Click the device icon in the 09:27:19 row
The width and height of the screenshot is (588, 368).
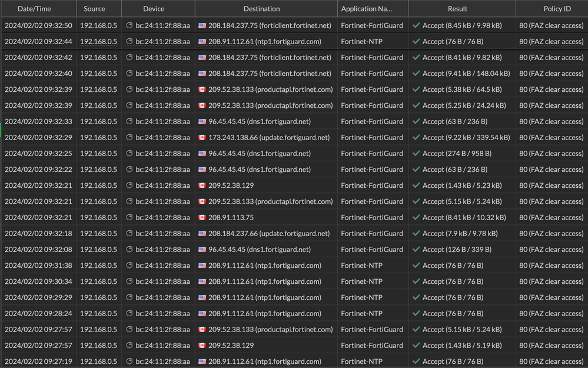point(129,362)
